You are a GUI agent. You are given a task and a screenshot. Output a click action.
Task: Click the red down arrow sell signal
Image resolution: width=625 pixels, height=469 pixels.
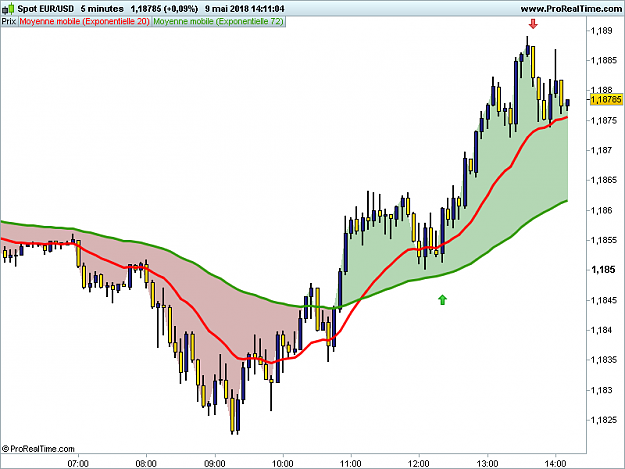(x=533, y=24)
